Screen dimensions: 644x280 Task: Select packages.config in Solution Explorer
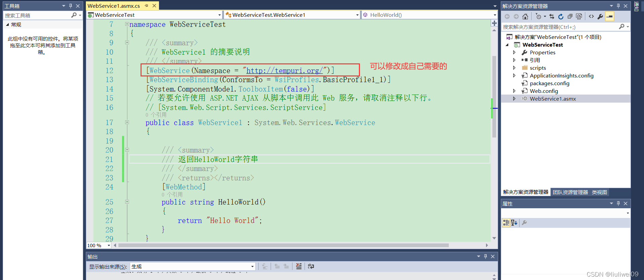(549, 83)
